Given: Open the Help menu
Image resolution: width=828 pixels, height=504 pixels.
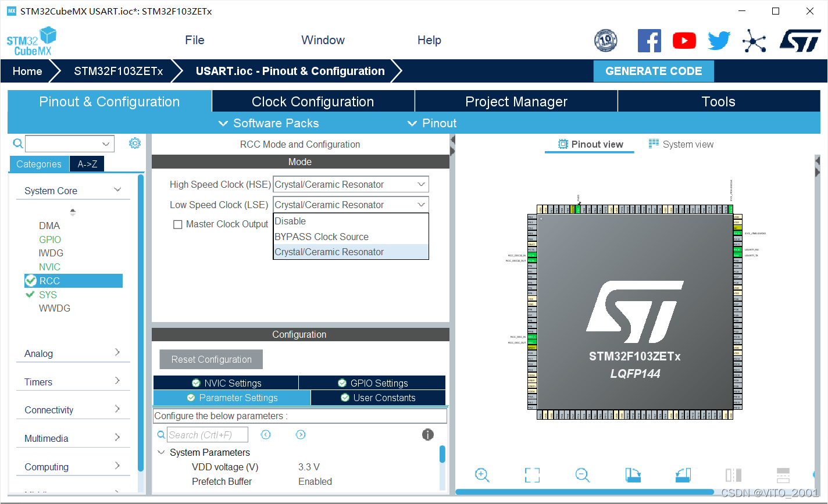Looking at the screenshot, I should coord(429,40).
